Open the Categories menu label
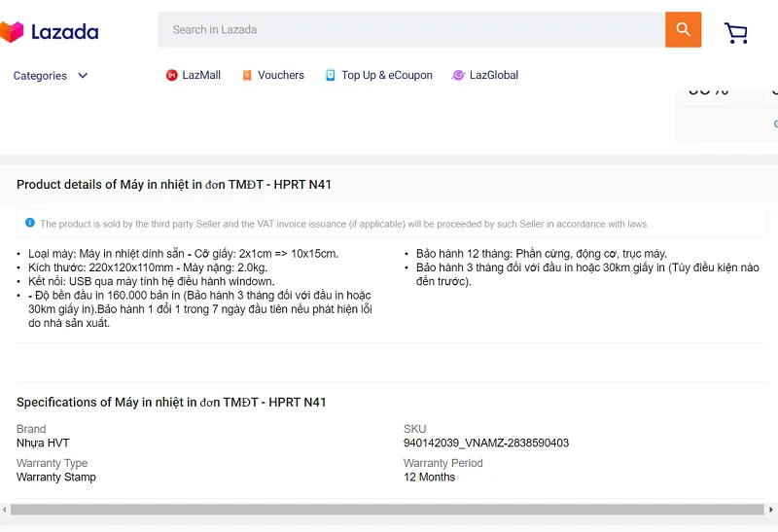This screenshot has width=778, height=532. [40, 76]
